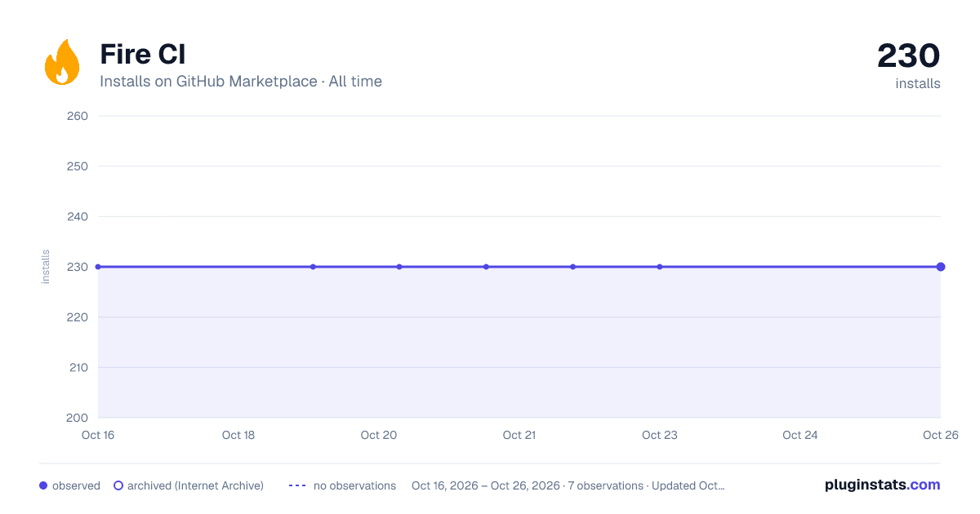Click the Oct 21 x-axis label
This screenshot has height=514, width=980.
pos(519,435)
